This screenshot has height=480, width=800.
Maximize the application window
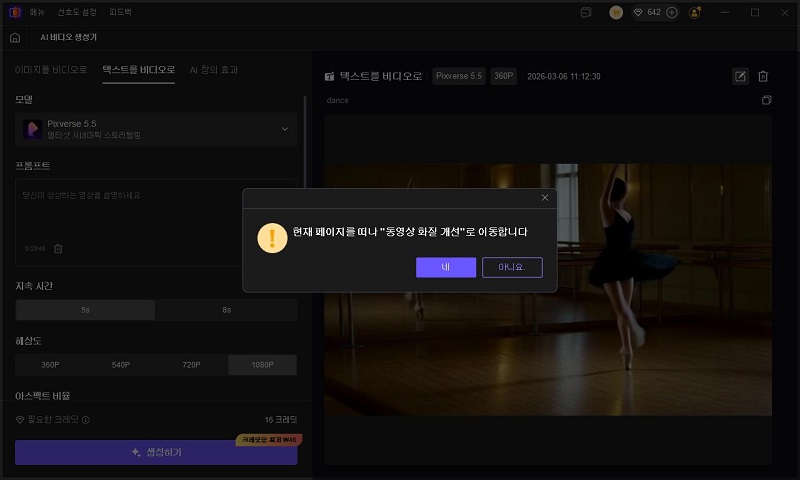pos(755,12)
